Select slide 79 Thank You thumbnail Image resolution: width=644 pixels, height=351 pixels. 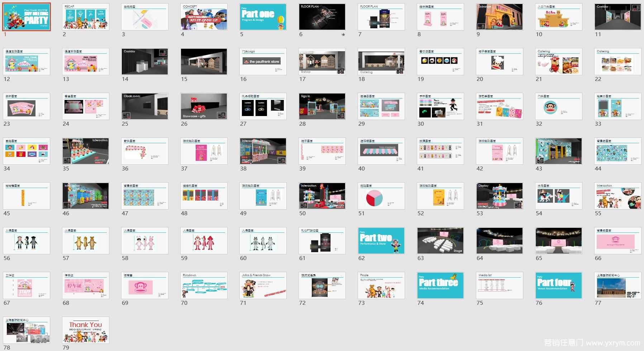click(86, 330)
